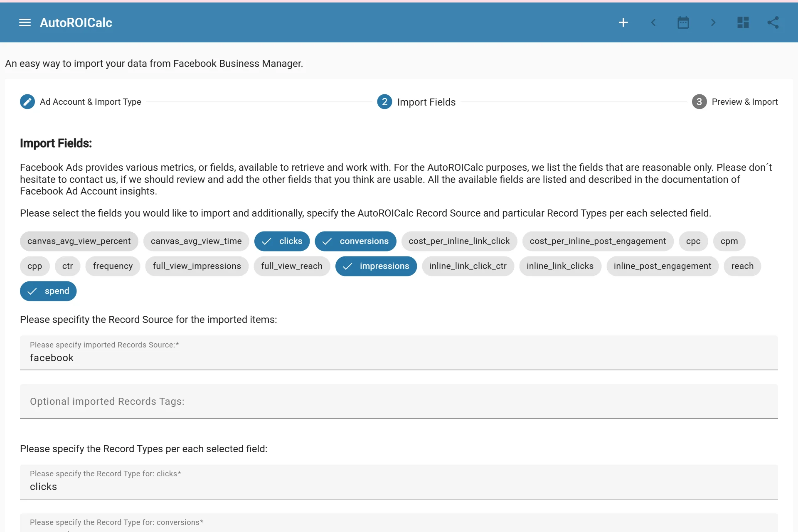Deselect the conversions field chip

pos(356,241)
